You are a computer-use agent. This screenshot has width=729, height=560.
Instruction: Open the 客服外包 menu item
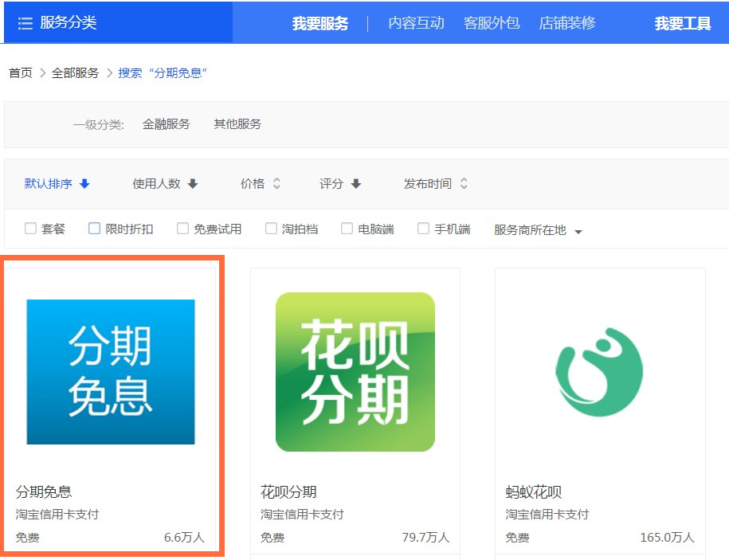pos(492,23)
